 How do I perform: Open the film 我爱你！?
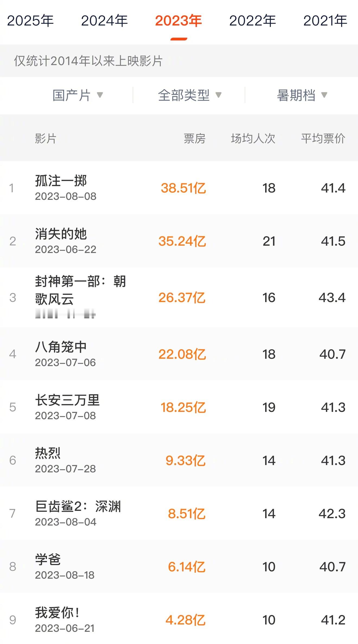pyautogui.click(x=179, y=619)
